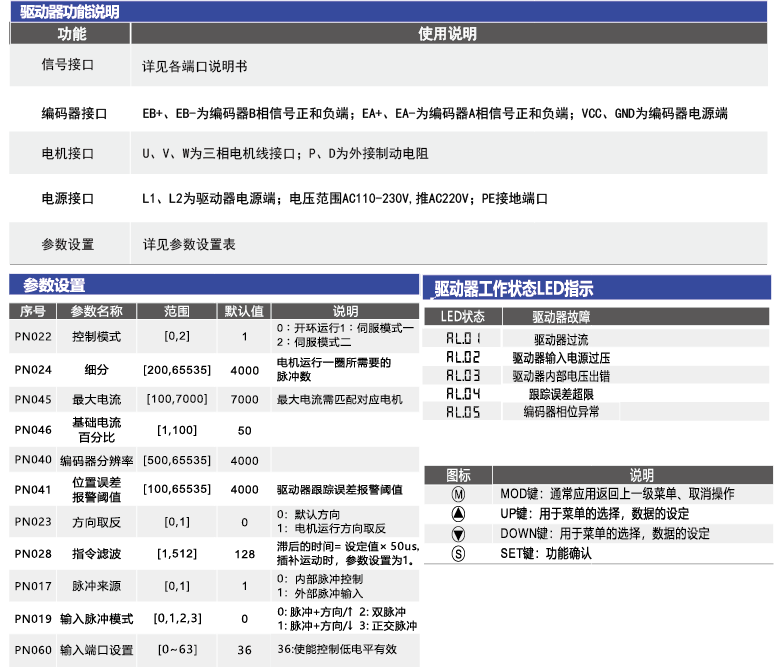
Task: Click the [0,1,2,3] range cell
Action: coord(178,619)
